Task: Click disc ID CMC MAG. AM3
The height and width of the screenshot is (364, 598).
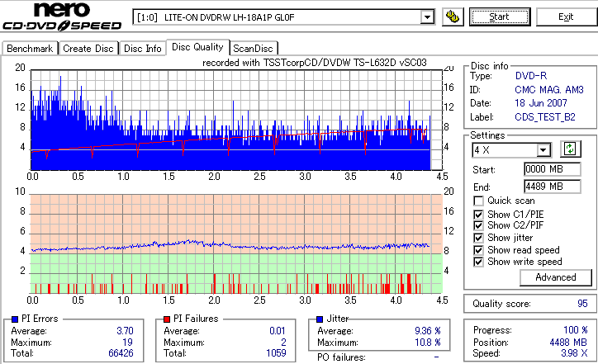Action: (549, 90)
